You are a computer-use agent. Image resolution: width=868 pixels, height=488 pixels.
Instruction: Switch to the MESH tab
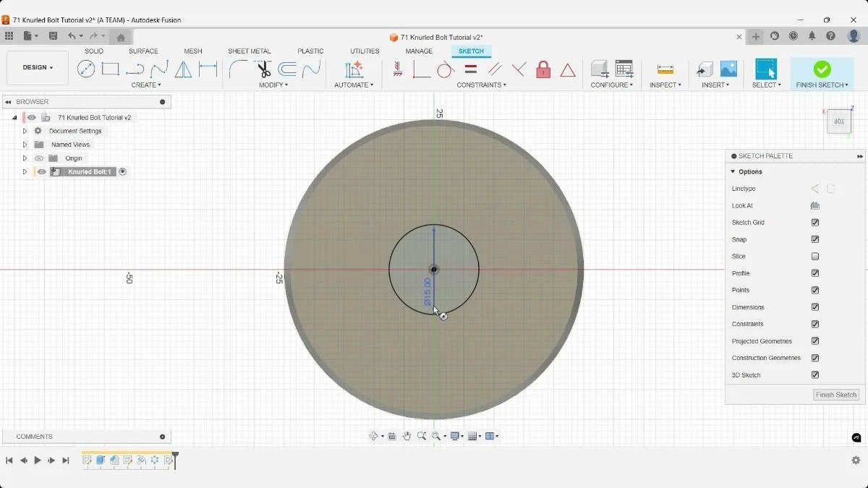click(193, 51)
